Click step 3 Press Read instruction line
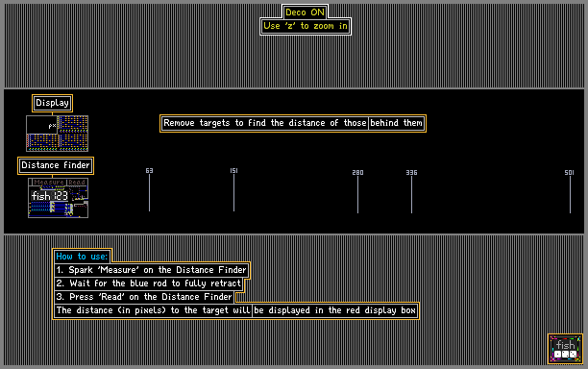This screenshot has width=588, height=369. [144, 297]
